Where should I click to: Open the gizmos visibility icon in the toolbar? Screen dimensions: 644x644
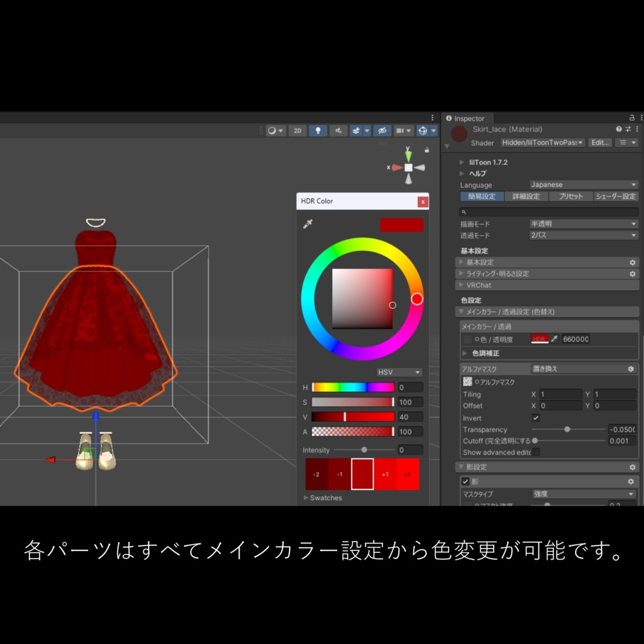423,130
